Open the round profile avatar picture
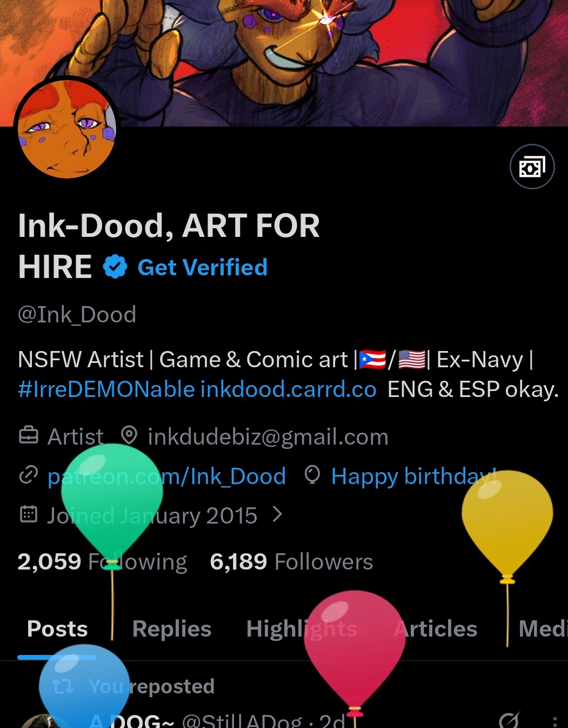The height and width of the screenshot is (728, 568). (66, 129)
